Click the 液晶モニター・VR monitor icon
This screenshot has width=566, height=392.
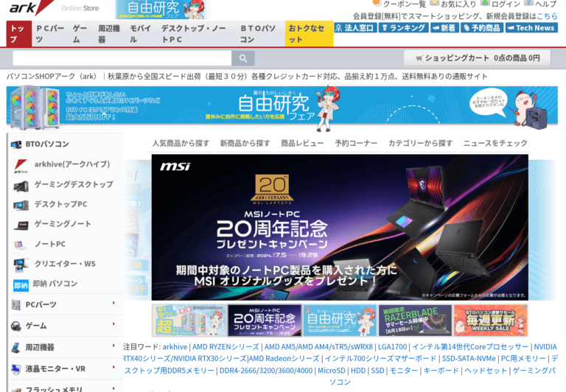coord(15,369)
